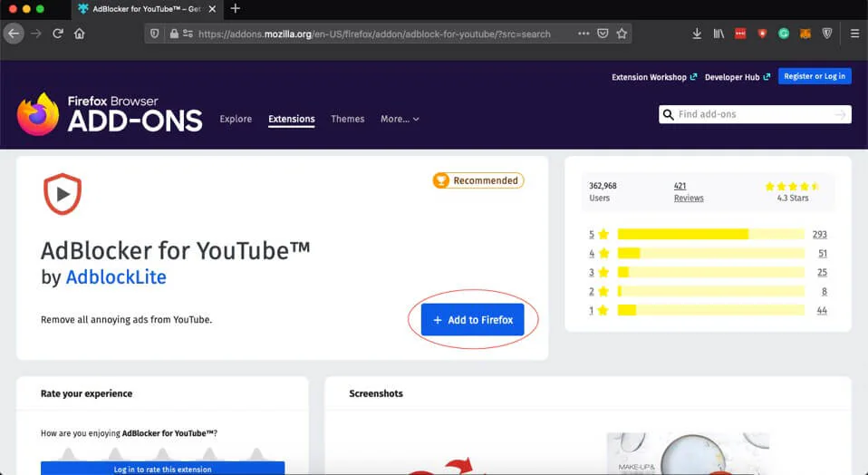868x475 pixels.
Task: Open a new browser tab
Action: 236,8
